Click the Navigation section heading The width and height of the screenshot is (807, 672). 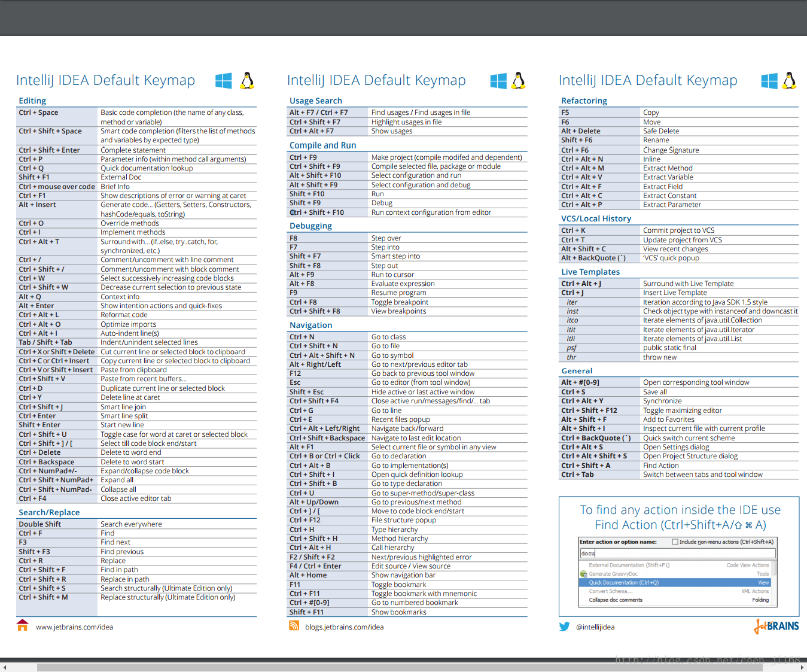(x=311, y=325)
